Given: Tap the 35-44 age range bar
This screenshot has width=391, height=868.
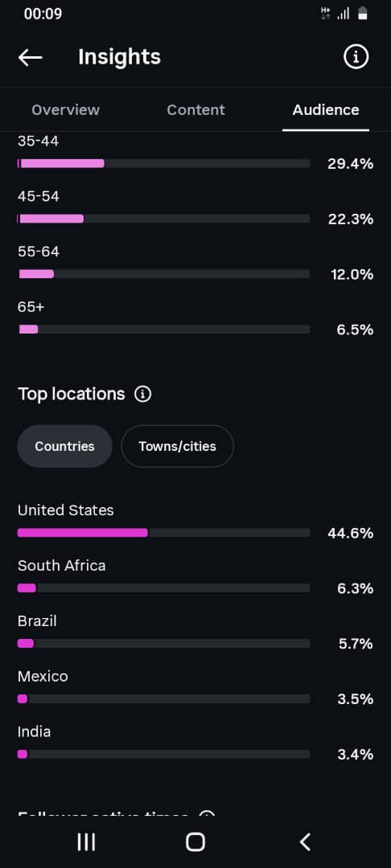Looking at the screenshot, I should pos(163,163).
